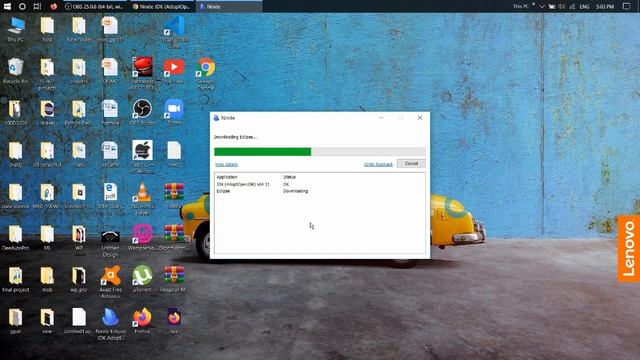Screen dimensions: 640x360
Task: Open the YouTube desktop shortcut
Action: [174, 71]
